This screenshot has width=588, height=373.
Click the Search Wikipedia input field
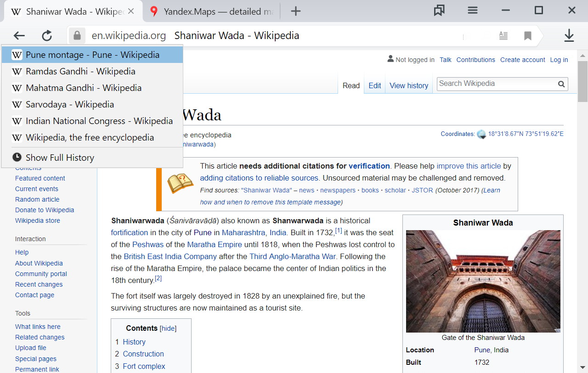point(496,84)
